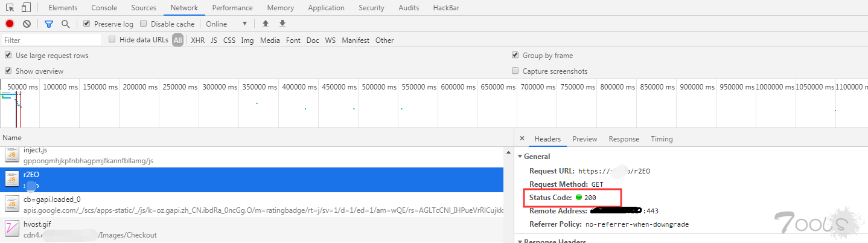This screenshot has height=243, width=868.
Task: Export HAR file (download arrow icon)
Action: coord(282,24)
